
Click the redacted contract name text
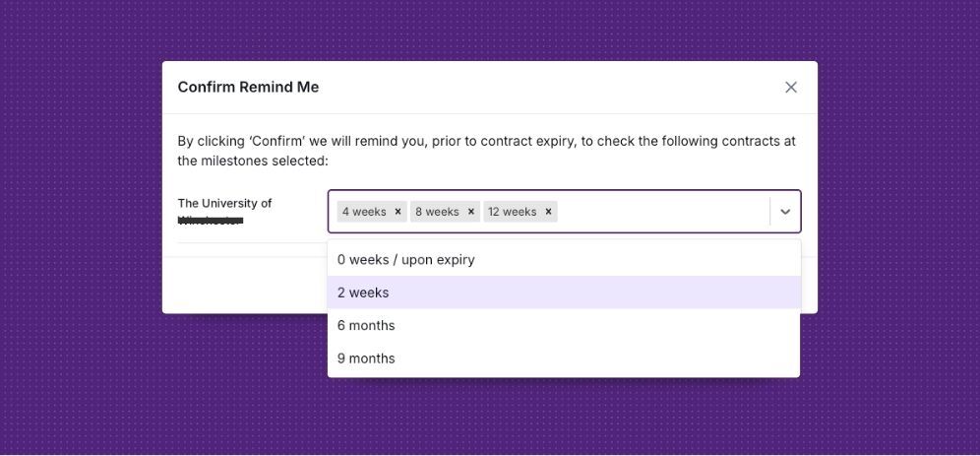[211, 222]
